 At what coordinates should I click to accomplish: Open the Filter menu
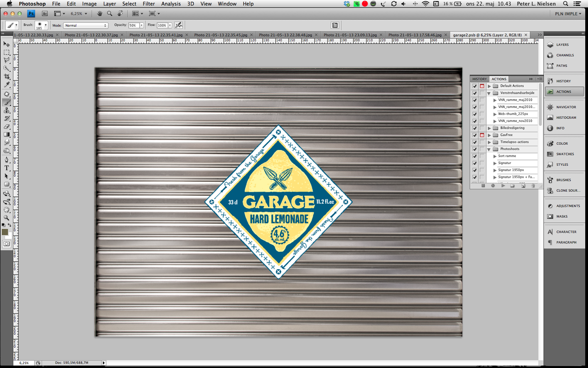coord(149,4)
